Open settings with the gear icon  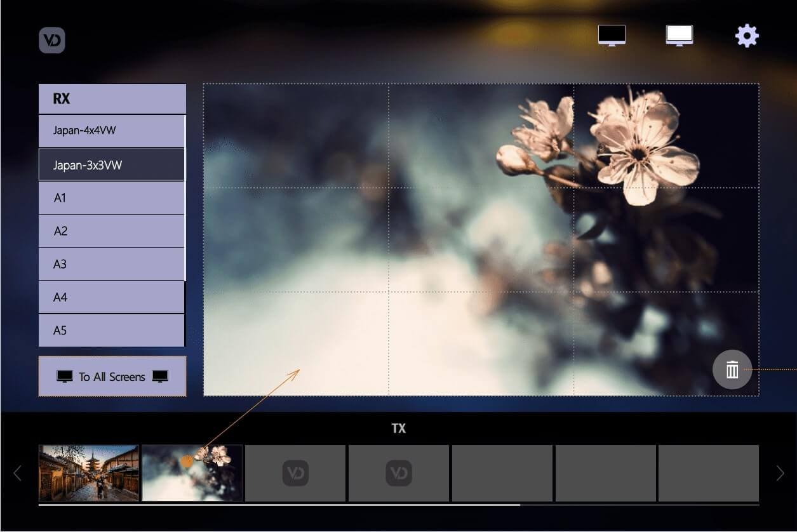[x=747, y=36]
